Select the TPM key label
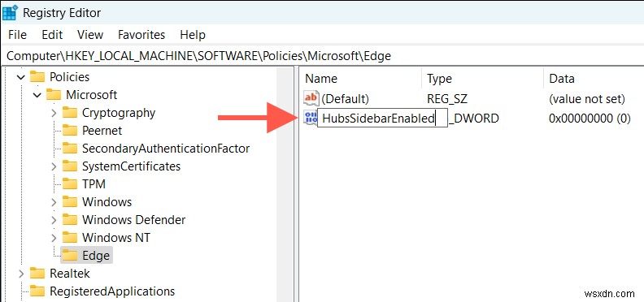The height and width of the screenshot is (302, 644). pyautogui.click(x=94, y=183)
